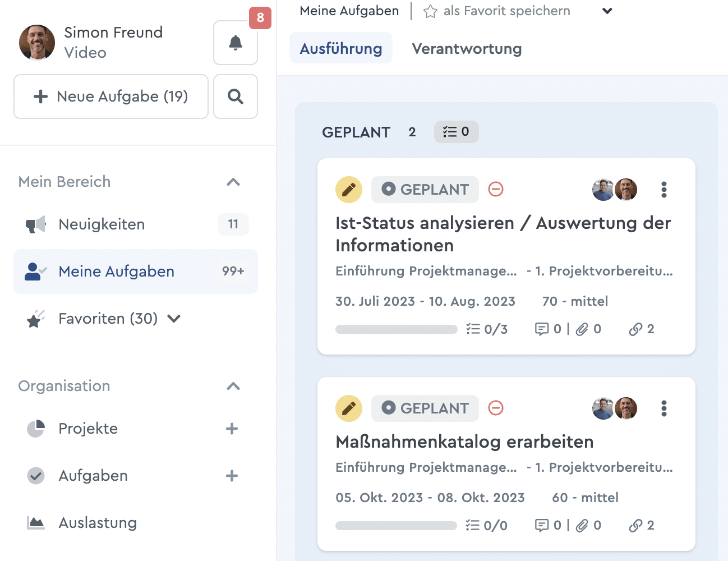Expand the Favoriten (30) chevron
The width and height of the screenshot is (728, 561).
[x=174, y=319]
